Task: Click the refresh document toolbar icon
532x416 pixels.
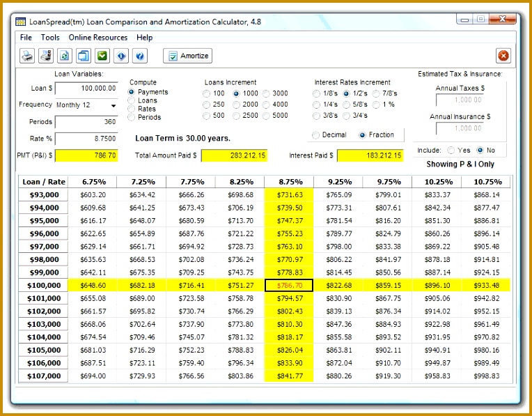Action: (x=65, y=56)
